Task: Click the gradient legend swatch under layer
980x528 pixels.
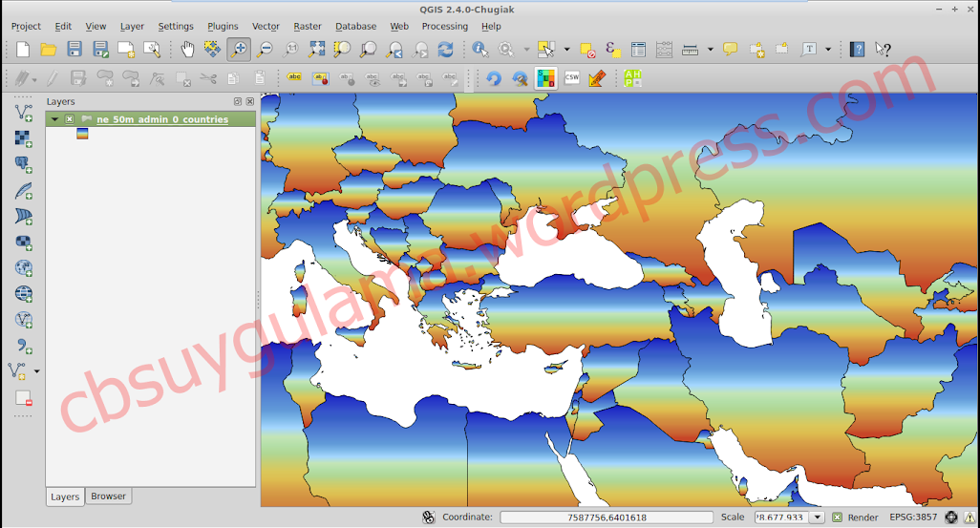Action: pos(82,135)
